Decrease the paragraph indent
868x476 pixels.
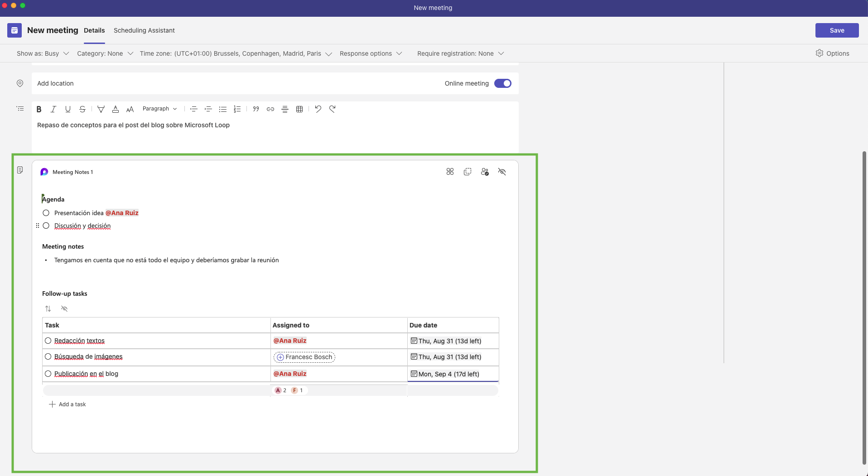(x=194, y=109)
